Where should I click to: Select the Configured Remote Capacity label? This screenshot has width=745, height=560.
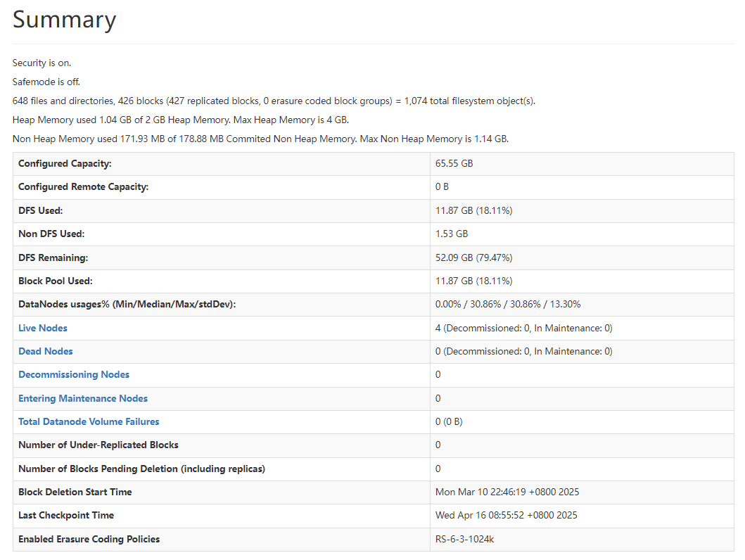[x=84, y=187]
